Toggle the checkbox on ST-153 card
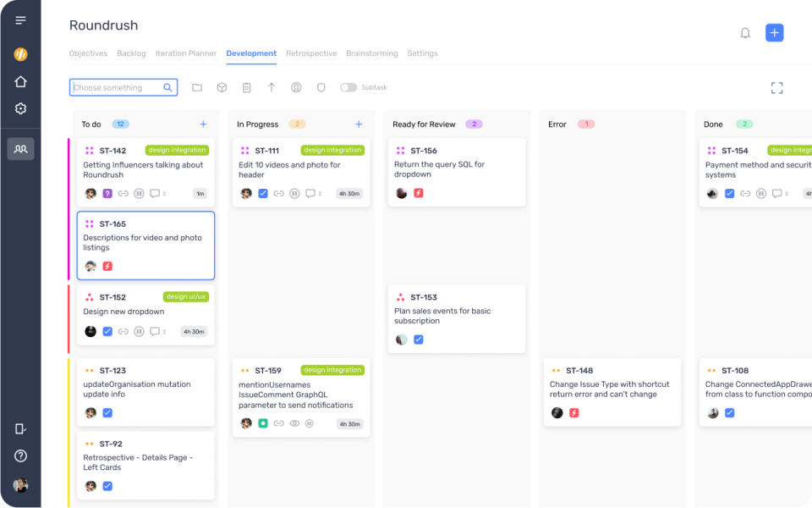Image resolution: width=812 pixels, height=508 pixels. tap(419, 339)
